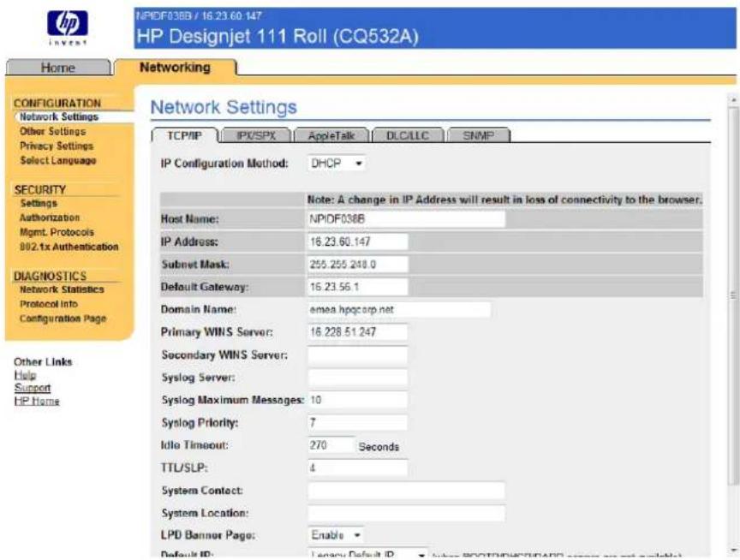This screenshot has height=560, width=740.
Task: Click the Support link
Action: [32, 388]
